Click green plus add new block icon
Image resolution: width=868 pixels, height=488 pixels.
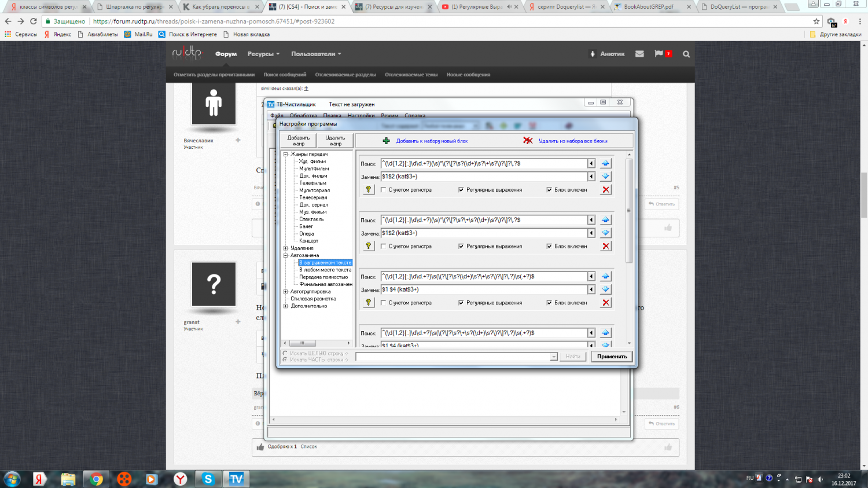(x=387, y=141)
